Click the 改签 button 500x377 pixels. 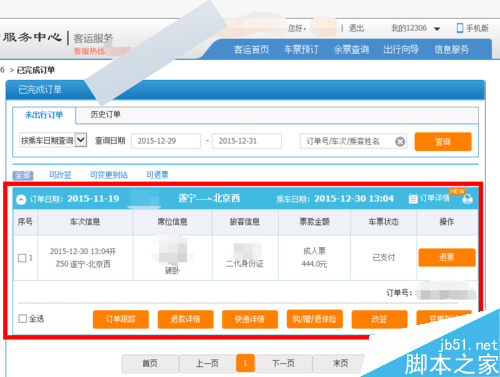[x=379, y=319]
